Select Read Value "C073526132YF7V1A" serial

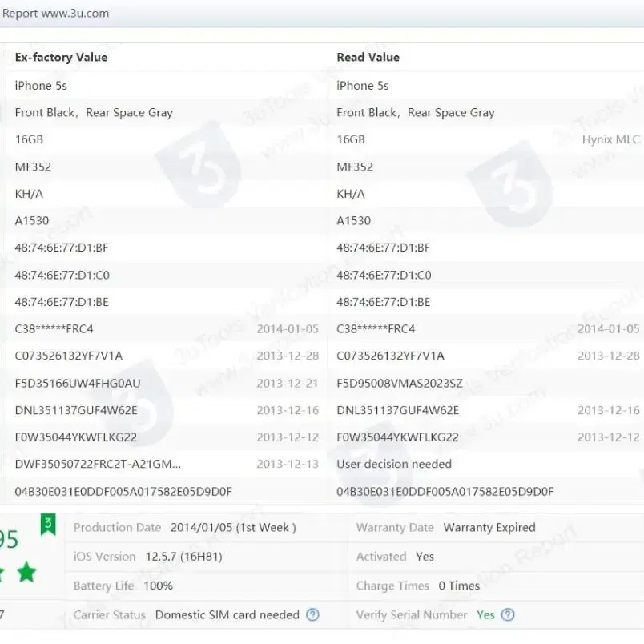391,356
